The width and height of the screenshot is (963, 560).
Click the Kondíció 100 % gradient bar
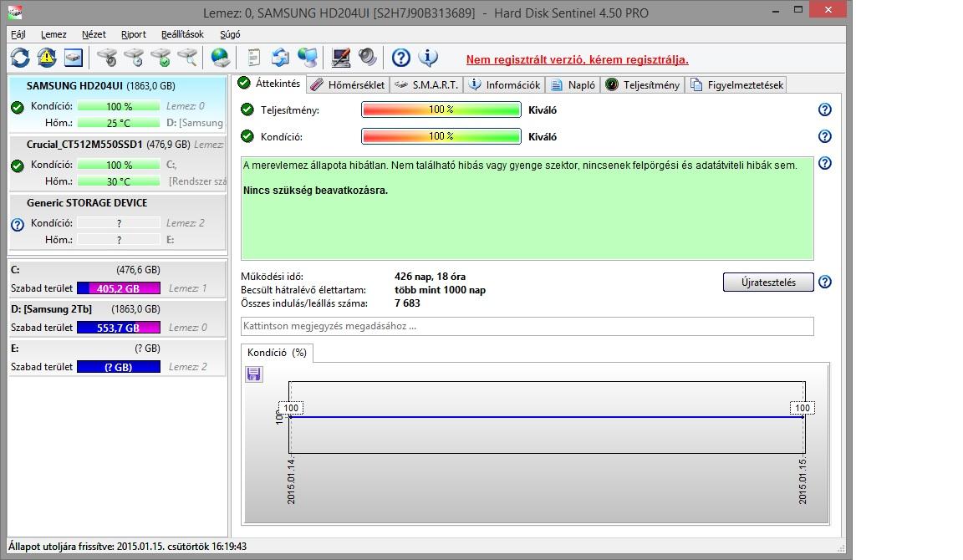(x=441, y=136)
